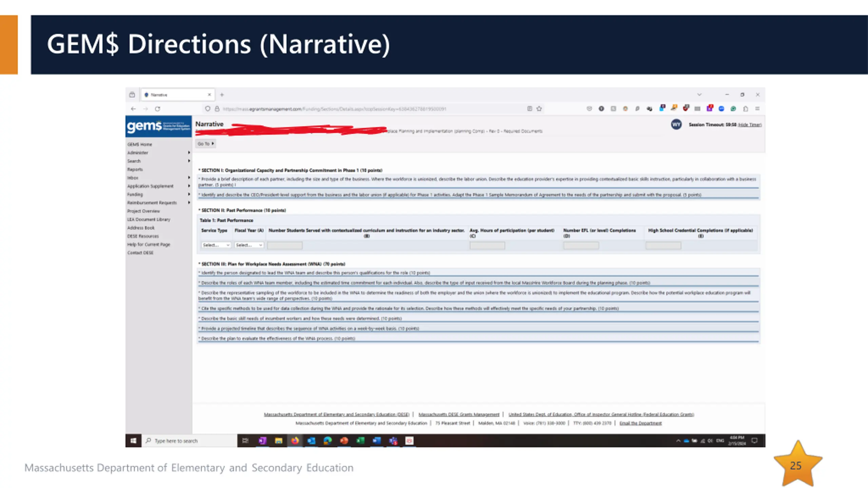The height and width of the screenshot is (488, 868).
Task: Close the Narrative browser tab
Action: click(x=210, y=95)
